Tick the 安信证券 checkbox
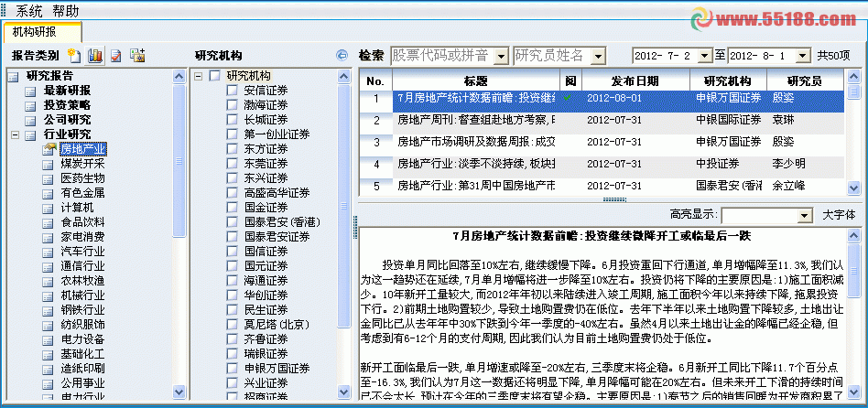This screenshot has width=868, height=408. (x=232, y=91)
